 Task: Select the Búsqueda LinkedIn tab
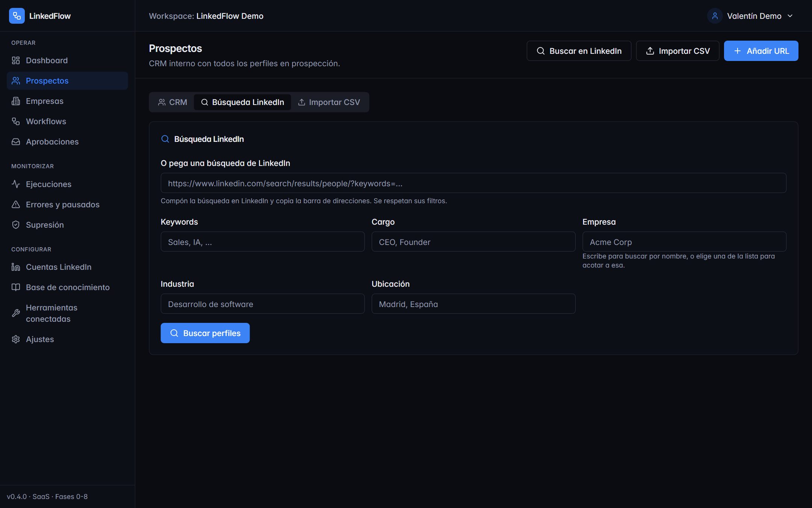(x=242, y=102)
